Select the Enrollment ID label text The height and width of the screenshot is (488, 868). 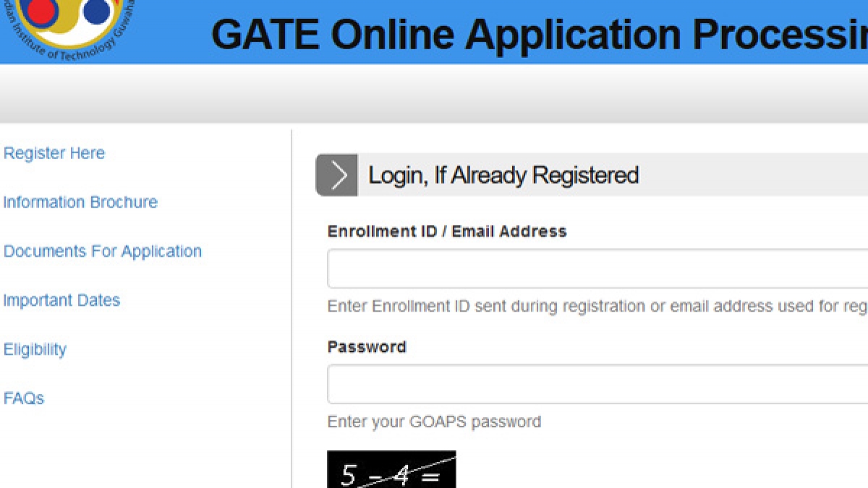click(447, 231)
